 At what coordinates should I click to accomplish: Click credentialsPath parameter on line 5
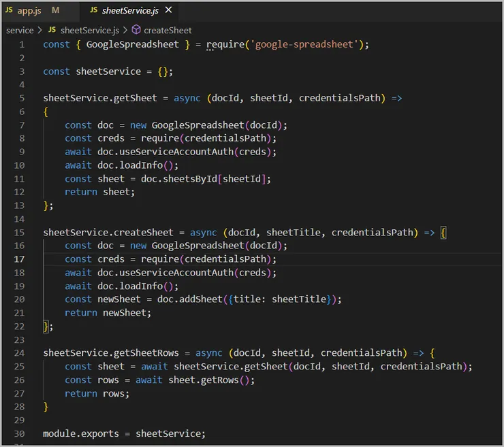point(339,98)
